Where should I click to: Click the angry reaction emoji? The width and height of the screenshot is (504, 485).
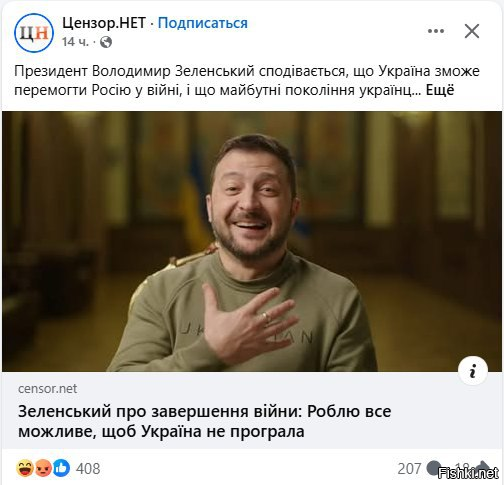tap(43, 468)
